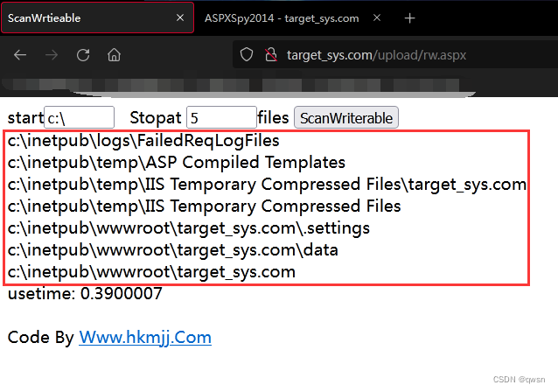Click the address bar URL target_sys.com/upload/rw.aspx

point(376,55)
